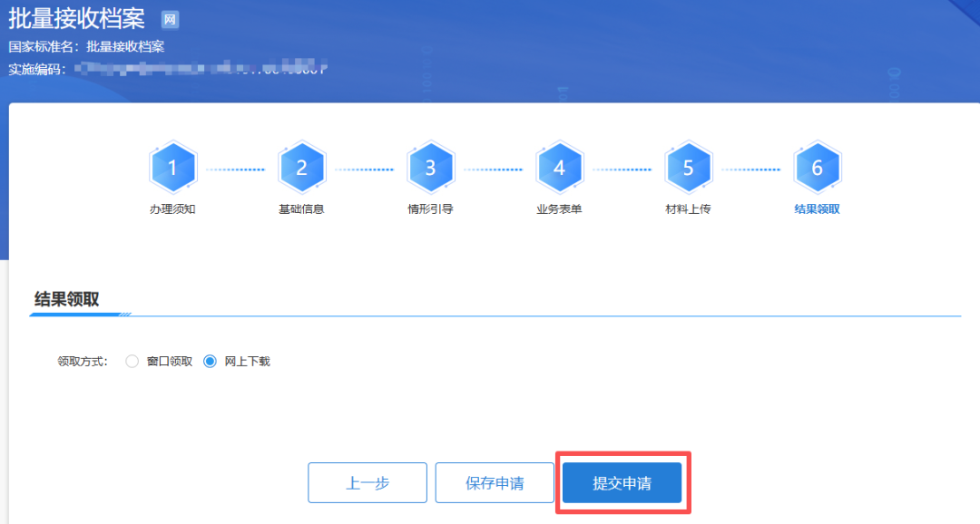The height and width of the screenshot is (524, 980).
Task: Click the 网 badge beside the title
Action: tap(170, 20)
